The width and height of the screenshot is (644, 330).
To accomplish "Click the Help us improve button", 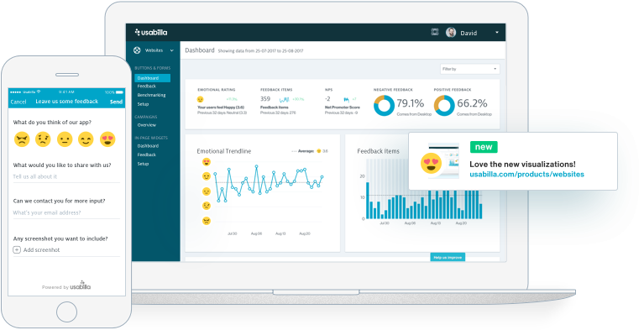I will point(448,257).
